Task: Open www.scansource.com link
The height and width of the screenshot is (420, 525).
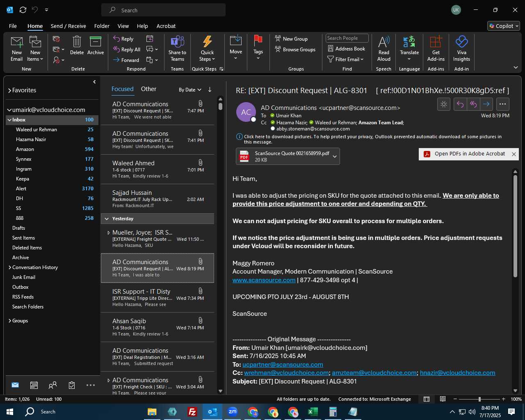Action: pos(264,280)
